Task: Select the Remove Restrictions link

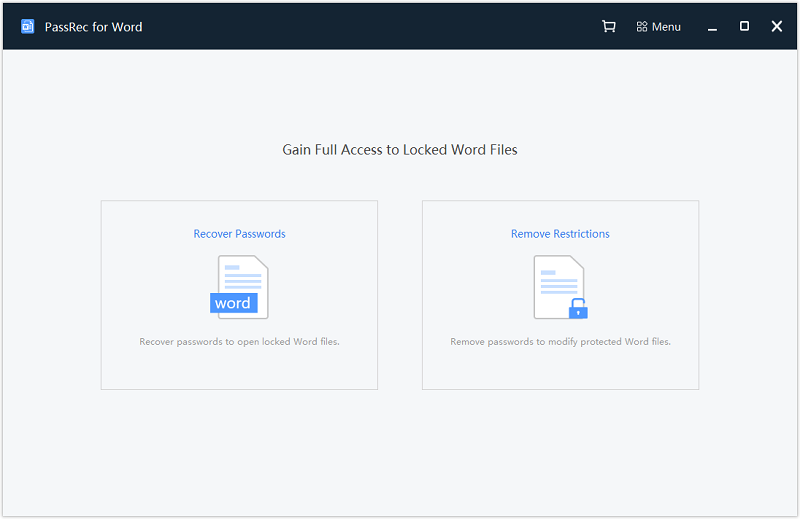Action: (560, 234)
